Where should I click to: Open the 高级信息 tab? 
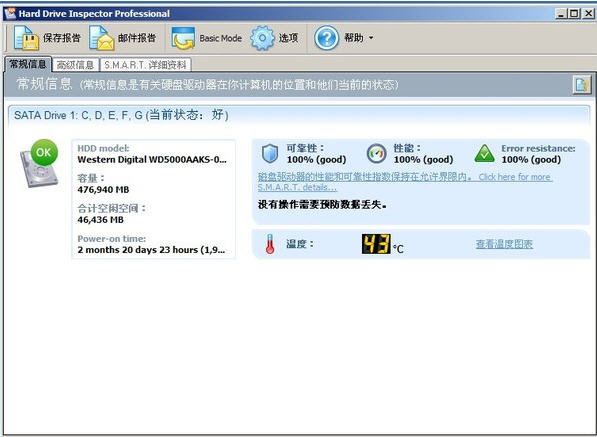(75, 65)
